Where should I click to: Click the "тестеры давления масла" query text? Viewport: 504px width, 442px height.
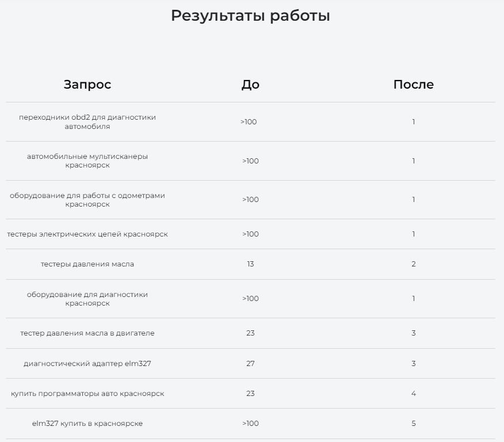[x=87, y=264]
